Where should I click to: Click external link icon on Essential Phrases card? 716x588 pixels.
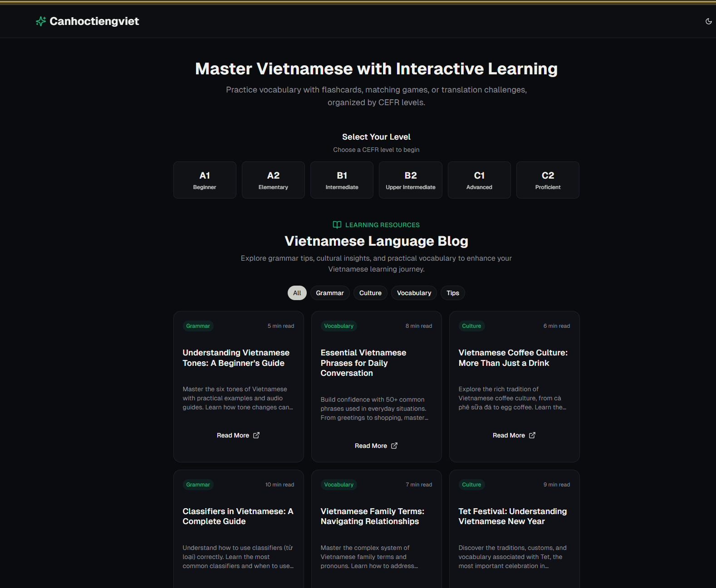click(394, 446)
